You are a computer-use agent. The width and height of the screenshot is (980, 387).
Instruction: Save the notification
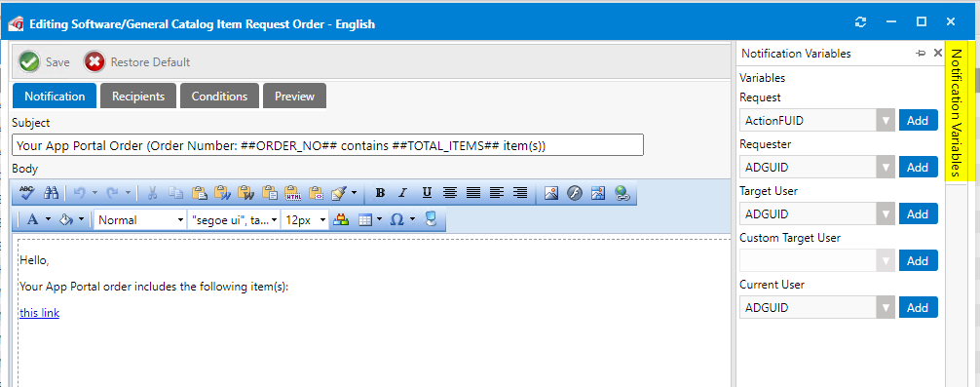click(45, 61)
